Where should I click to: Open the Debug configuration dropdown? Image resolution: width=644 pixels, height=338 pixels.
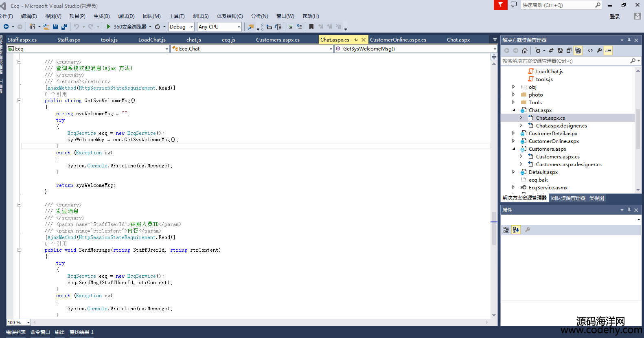pos(182,27)
